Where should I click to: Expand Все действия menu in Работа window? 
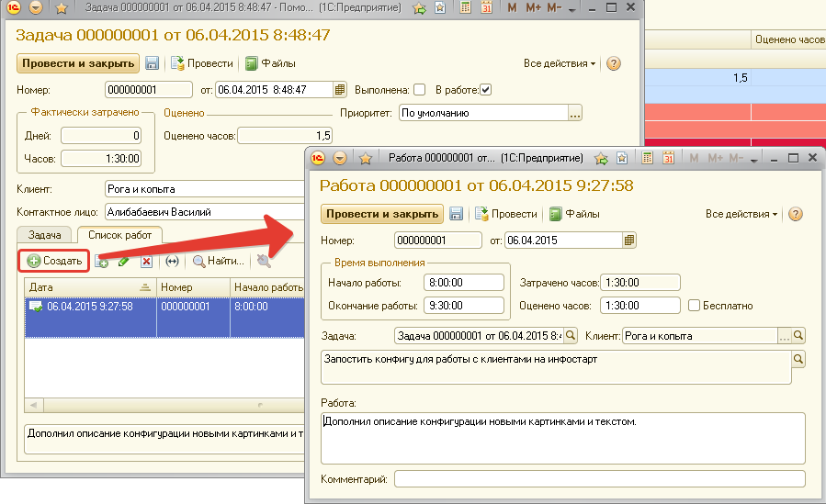[x=741, y=214]
